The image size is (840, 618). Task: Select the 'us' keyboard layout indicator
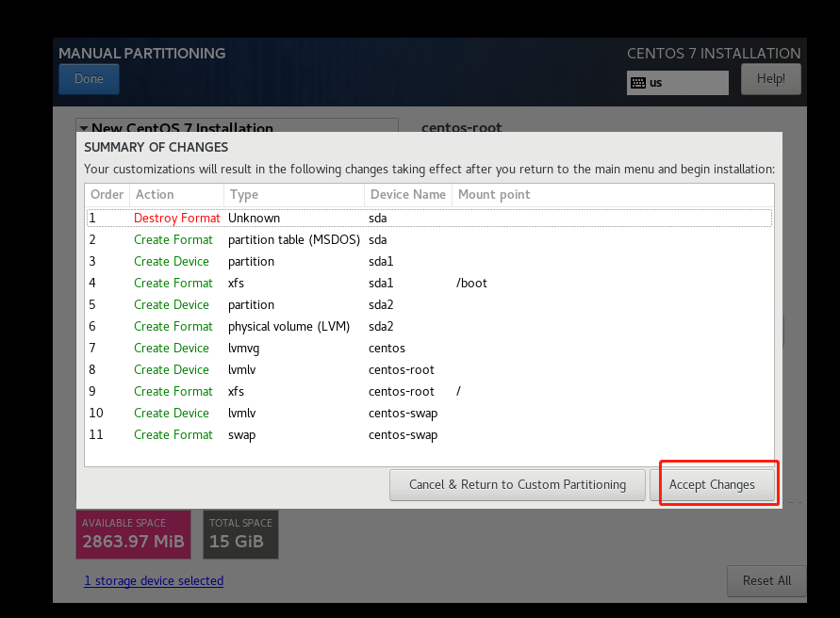pos(678,83)
